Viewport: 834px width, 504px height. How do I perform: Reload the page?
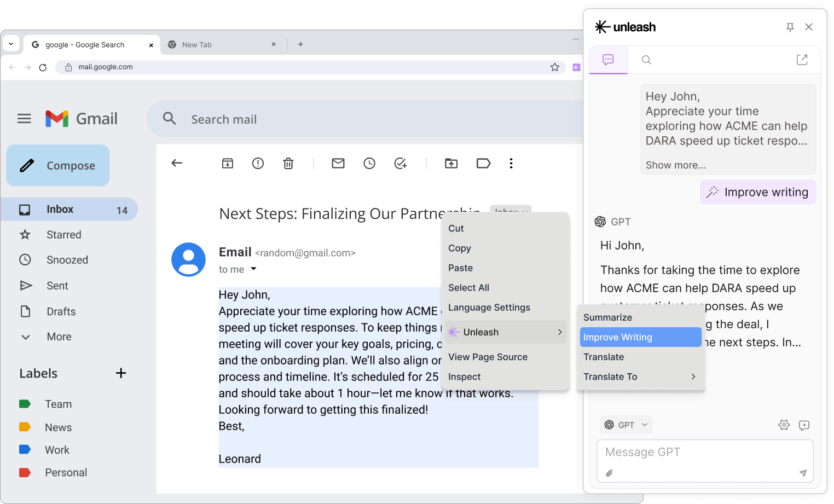coord(43,67)
